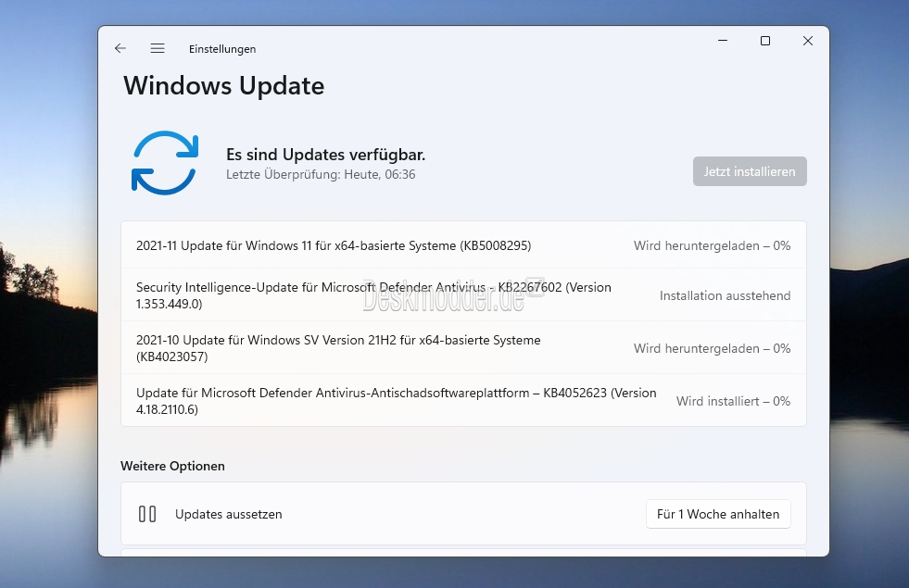Select the KB4052623 Defender platform update entry
909x588 pixels.
(x=463, y=400)
